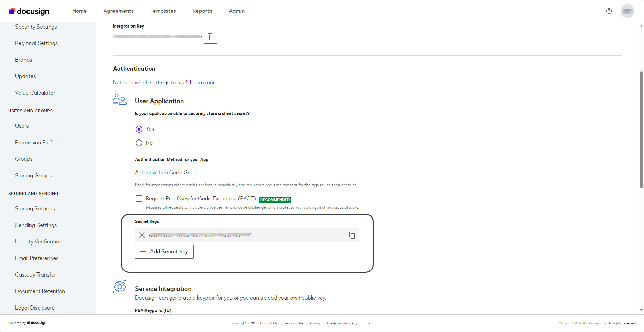The height and width of the screenshot is (332, 644).
Task: Click the Authorization Code Grant text
Action: (x=166, y=173)
